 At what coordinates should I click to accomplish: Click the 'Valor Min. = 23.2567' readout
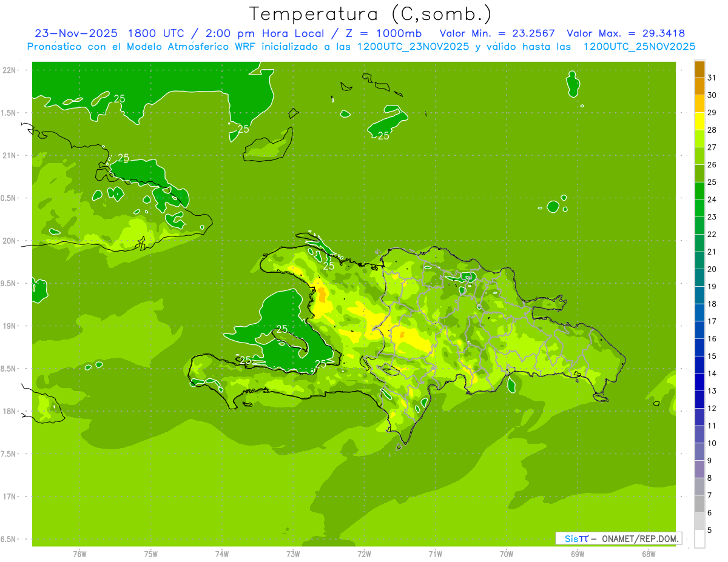point(497,33)
